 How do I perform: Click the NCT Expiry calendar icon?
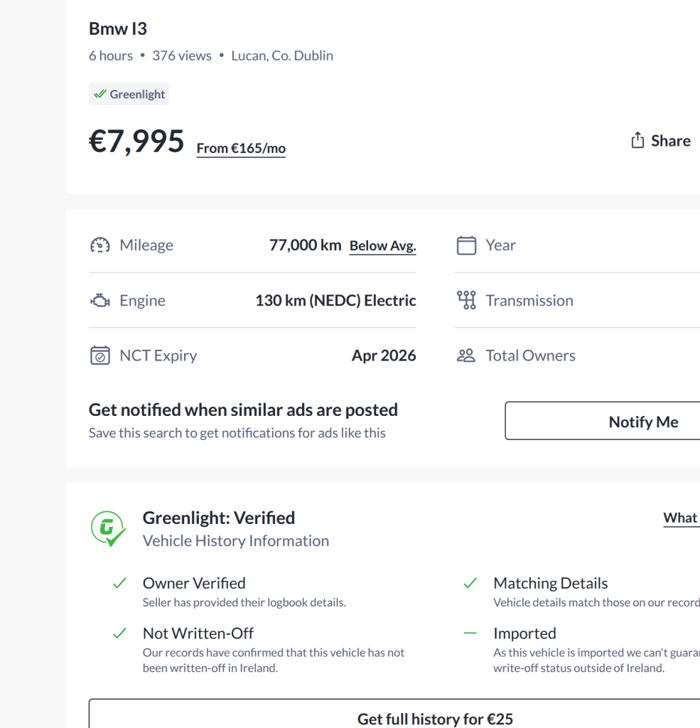pos(100,355)
